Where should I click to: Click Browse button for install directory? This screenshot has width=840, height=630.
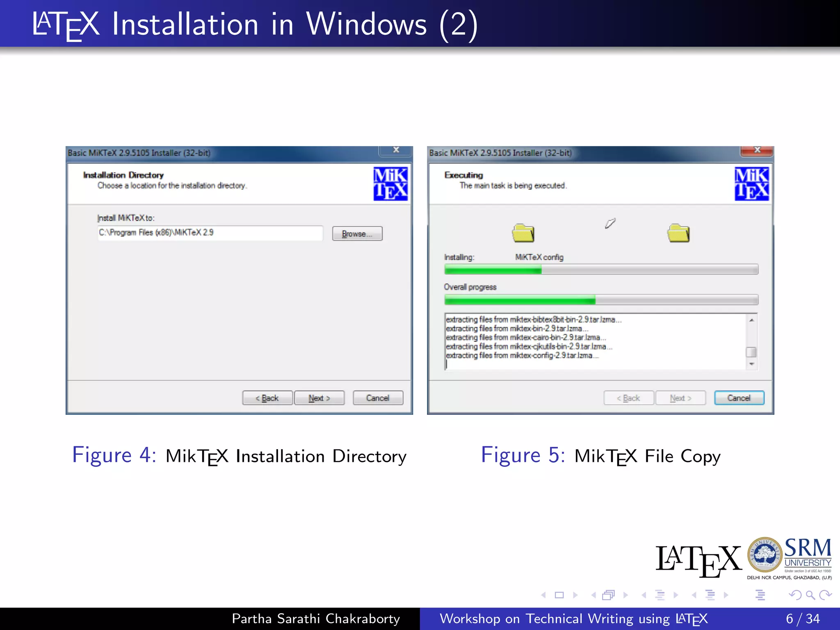[357, 234]
